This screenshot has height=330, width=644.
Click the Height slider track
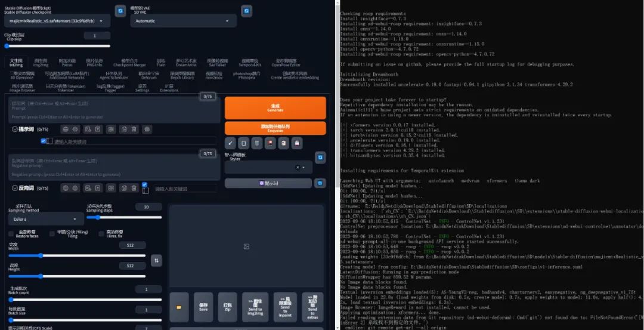pyautogui.click(x=77, y=276)
